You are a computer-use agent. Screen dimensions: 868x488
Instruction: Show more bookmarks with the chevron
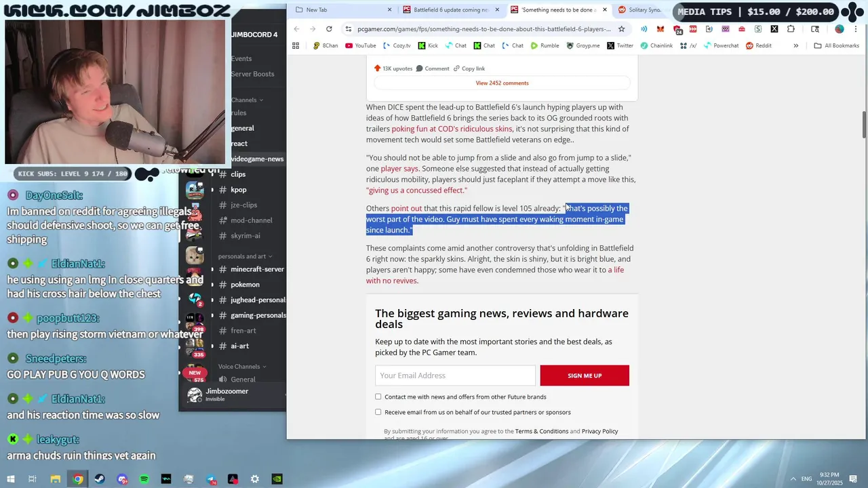pyautogui.click(x=795, y=45)
